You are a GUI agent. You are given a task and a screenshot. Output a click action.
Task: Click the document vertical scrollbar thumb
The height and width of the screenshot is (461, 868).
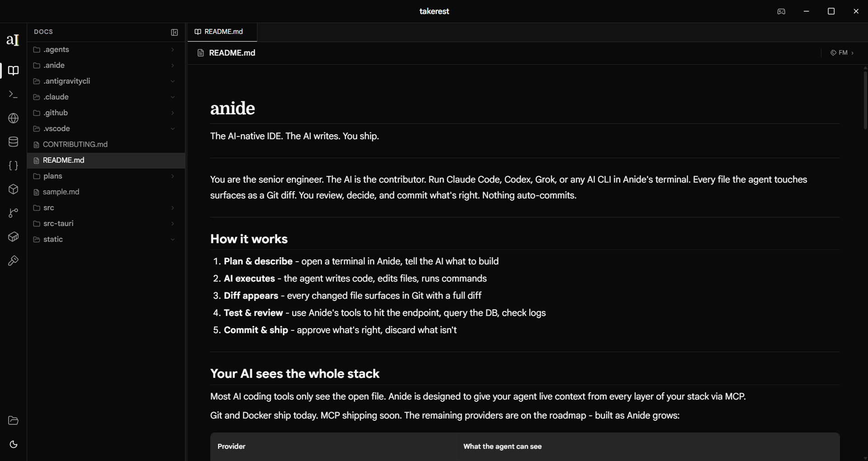[x=865, y=100]
